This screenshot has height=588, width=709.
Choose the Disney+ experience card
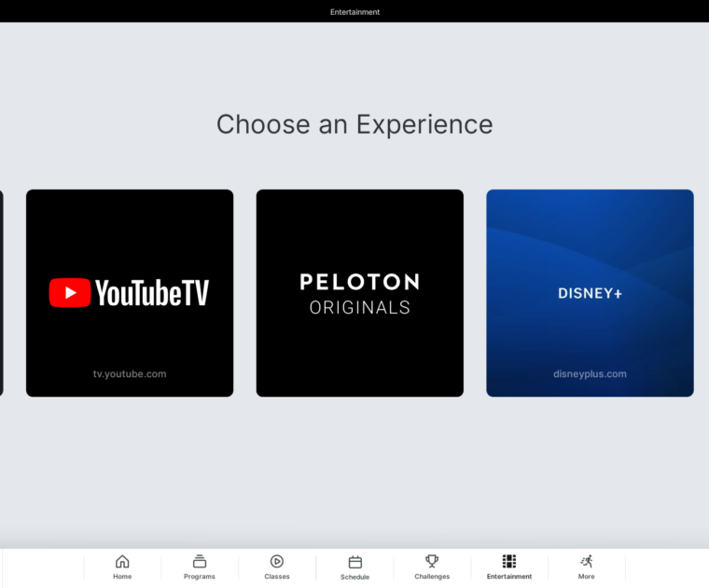[x=591, y=293]
